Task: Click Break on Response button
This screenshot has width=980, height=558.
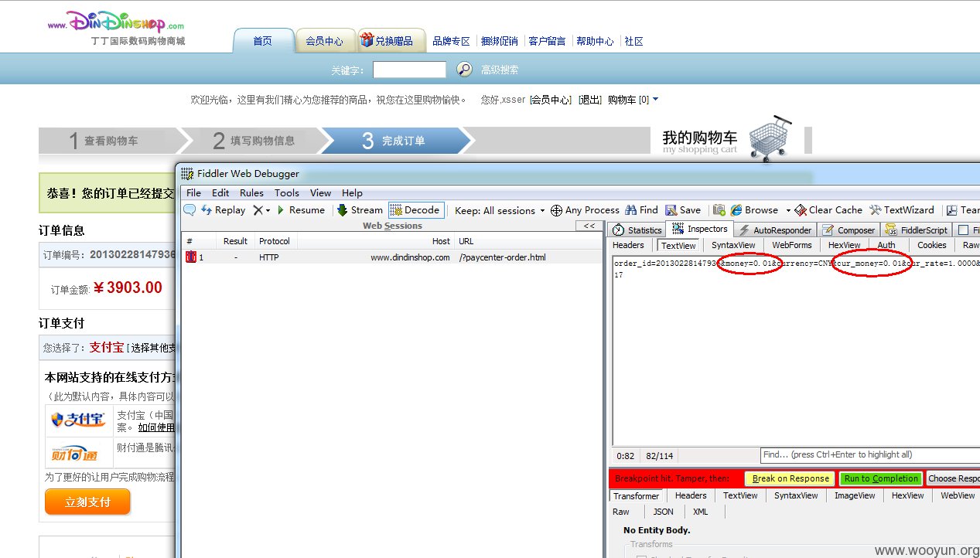Action: point(790,478)
